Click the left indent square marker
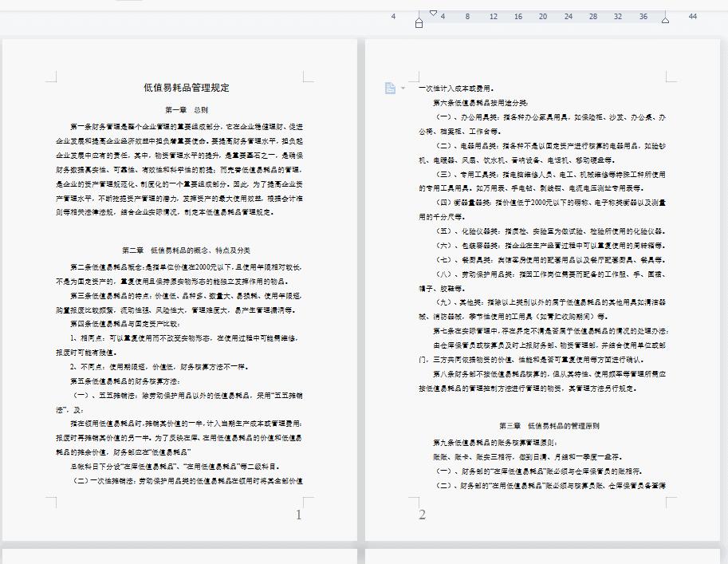This screenshot has width=728, height=564. tap(418, 25)
